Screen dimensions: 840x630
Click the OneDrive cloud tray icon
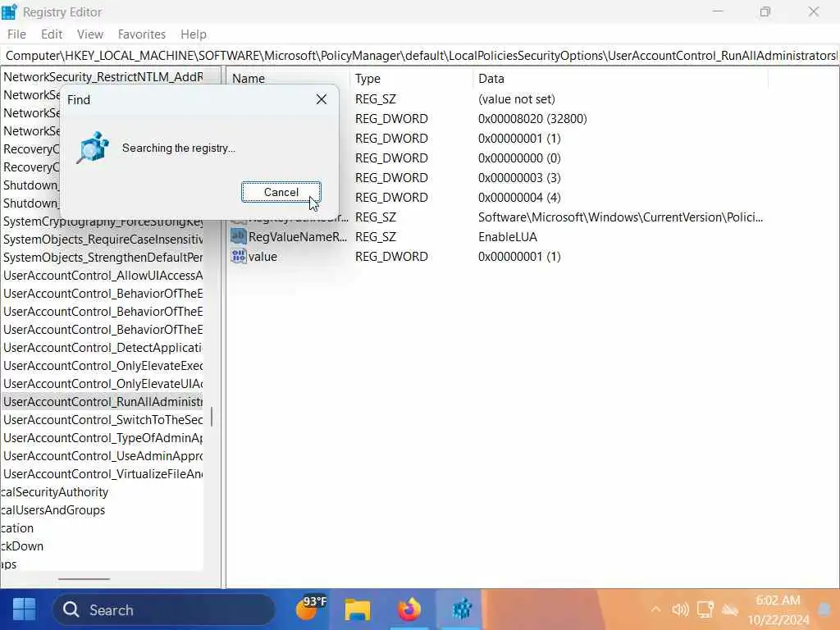click(729, 609)
